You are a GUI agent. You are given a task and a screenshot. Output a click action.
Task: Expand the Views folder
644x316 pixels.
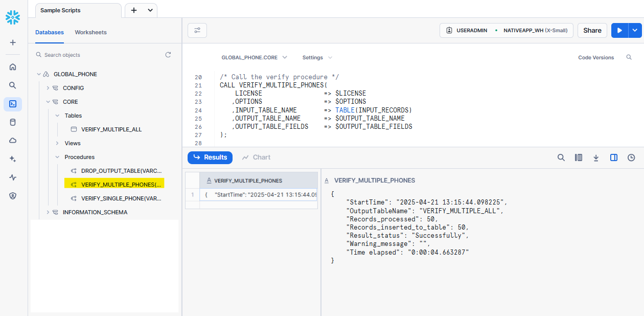57,143
